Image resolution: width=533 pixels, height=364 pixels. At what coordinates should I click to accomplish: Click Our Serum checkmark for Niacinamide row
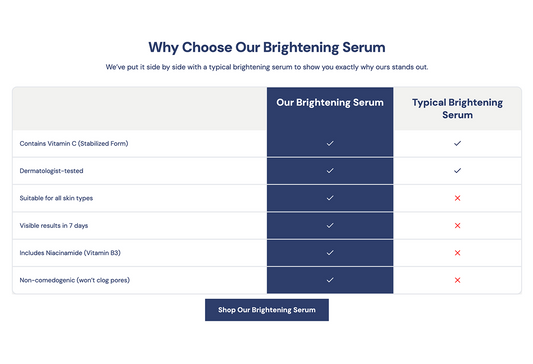[x=330, y=253]
